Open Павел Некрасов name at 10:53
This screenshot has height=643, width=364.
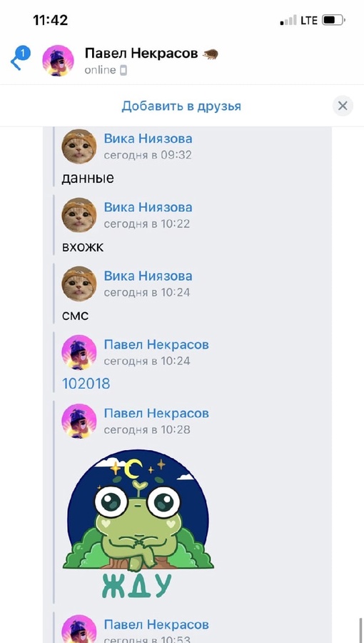156,624
